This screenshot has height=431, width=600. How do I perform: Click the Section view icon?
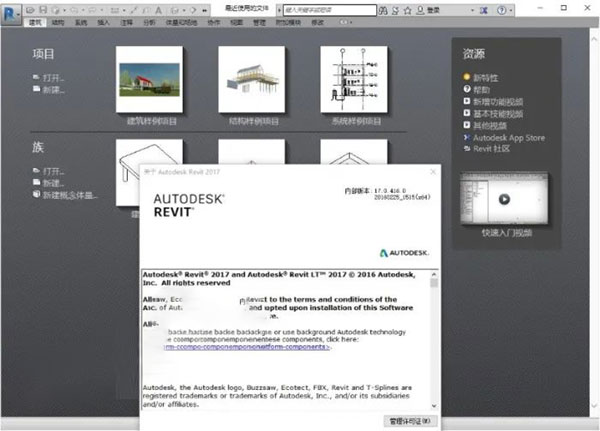tap(193, 10)
